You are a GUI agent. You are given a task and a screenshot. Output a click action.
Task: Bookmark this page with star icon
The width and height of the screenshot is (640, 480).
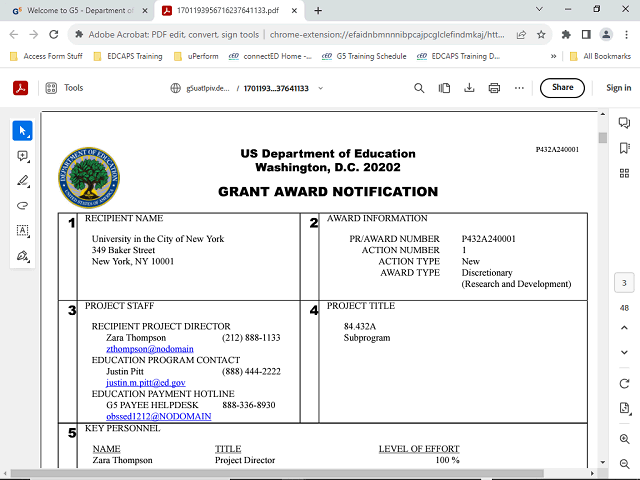tap(541, 35)
